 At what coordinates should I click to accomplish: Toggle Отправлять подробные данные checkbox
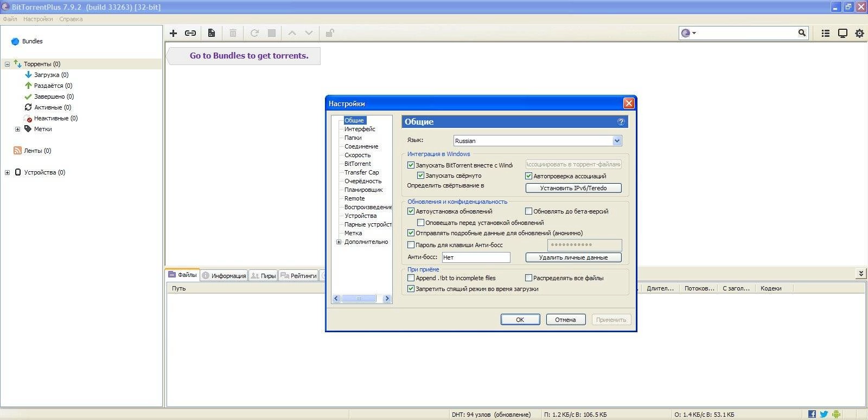(x=411, y=233)
